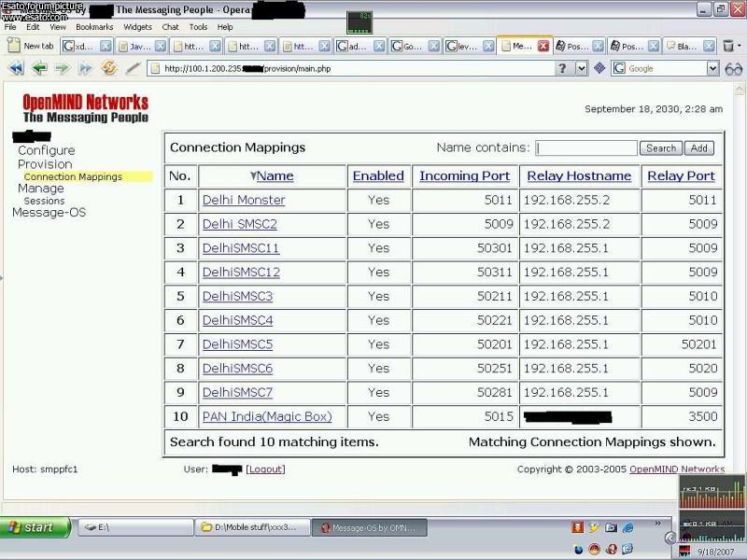Open the Bookmarks menu

(94, 27)
